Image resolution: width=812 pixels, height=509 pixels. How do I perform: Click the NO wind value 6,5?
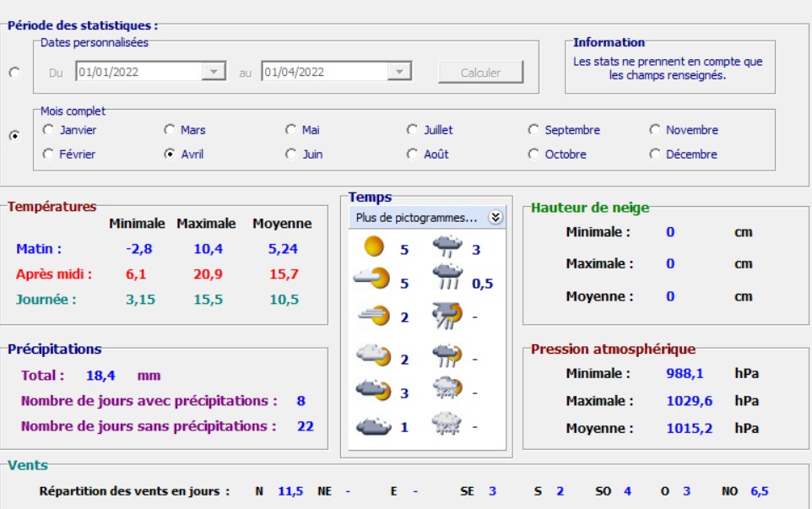[x=760, y=491]
